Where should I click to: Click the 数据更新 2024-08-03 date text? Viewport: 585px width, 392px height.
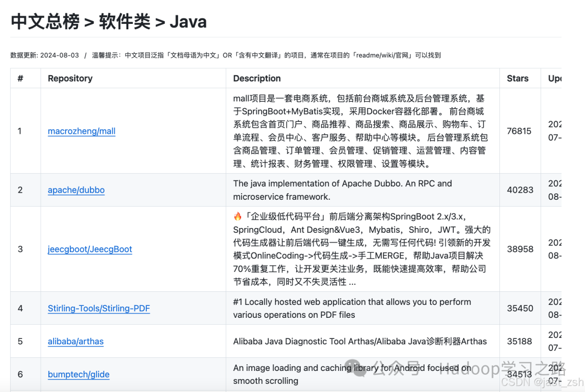tap(45, 55)
